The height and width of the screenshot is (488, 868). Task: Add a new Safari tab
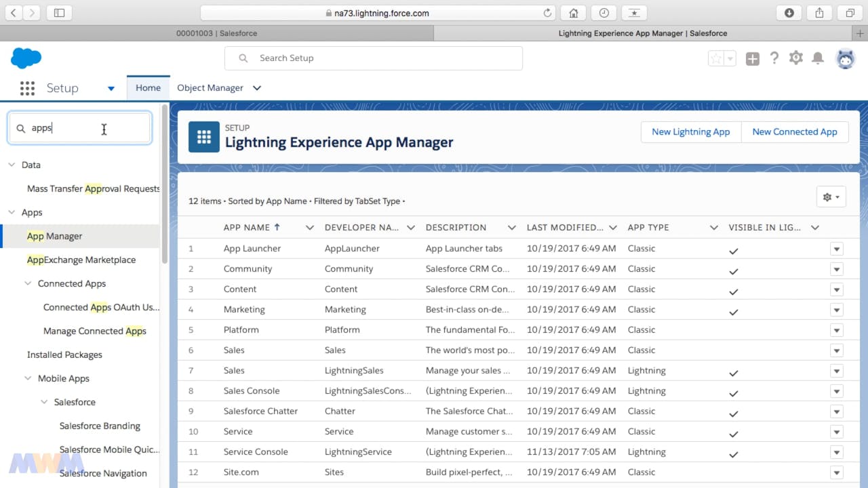861,33
